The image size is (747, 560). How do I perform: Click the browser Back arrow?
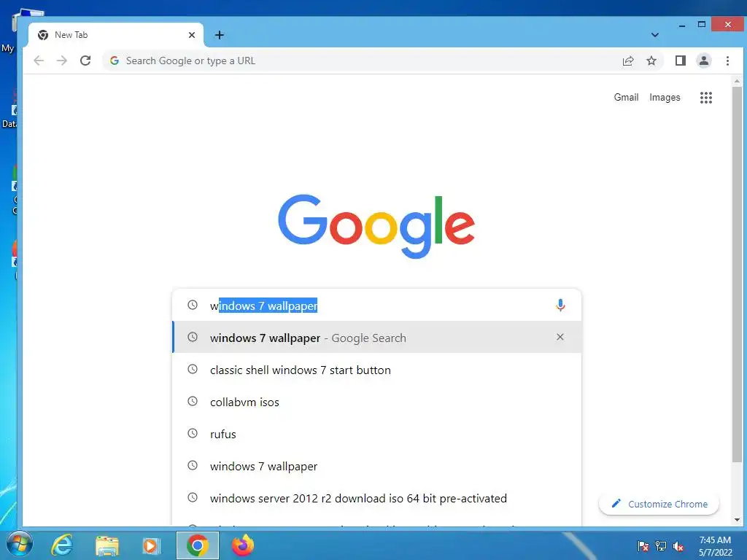(39, 61)
